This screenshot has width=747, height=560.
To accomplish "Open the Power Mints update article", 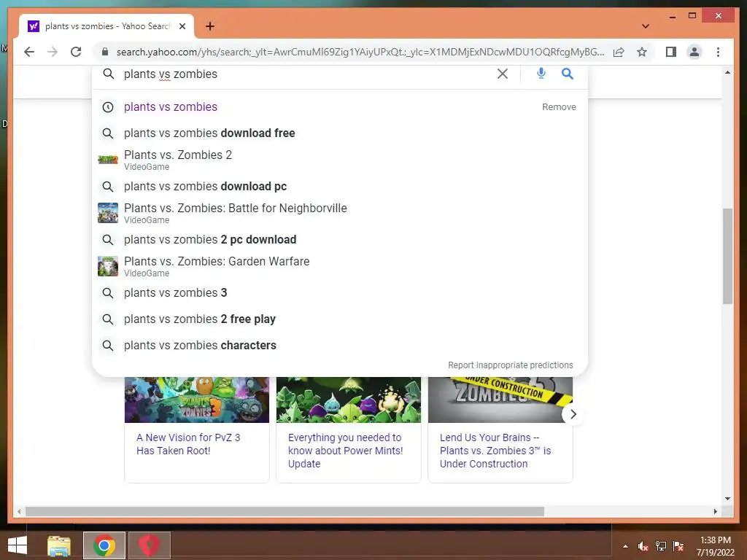I will pyautogui.click(x=345, y=451).
